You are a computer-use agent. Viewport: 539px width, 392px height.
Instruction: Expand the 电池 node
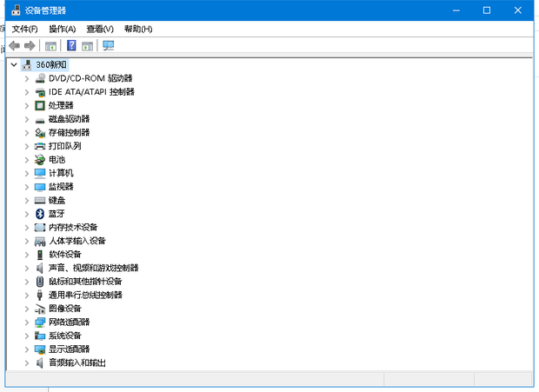point(27,160)
